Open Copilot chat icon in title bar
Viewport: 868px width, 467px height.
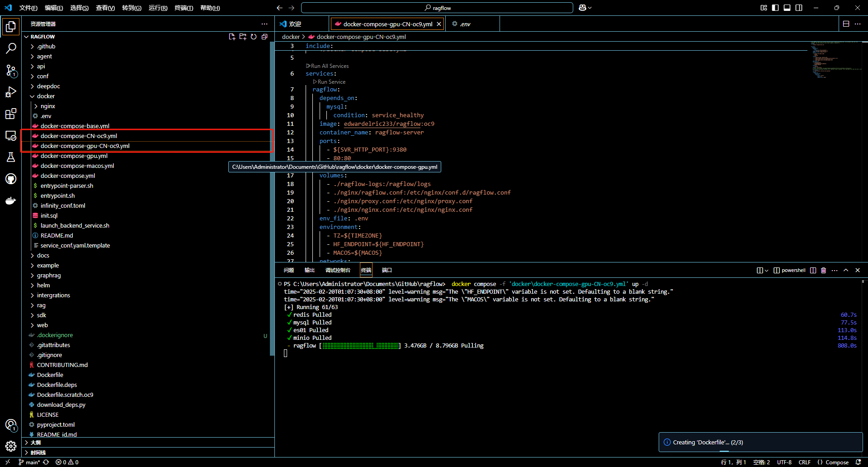pyautogui.click(x=582, y=8)
